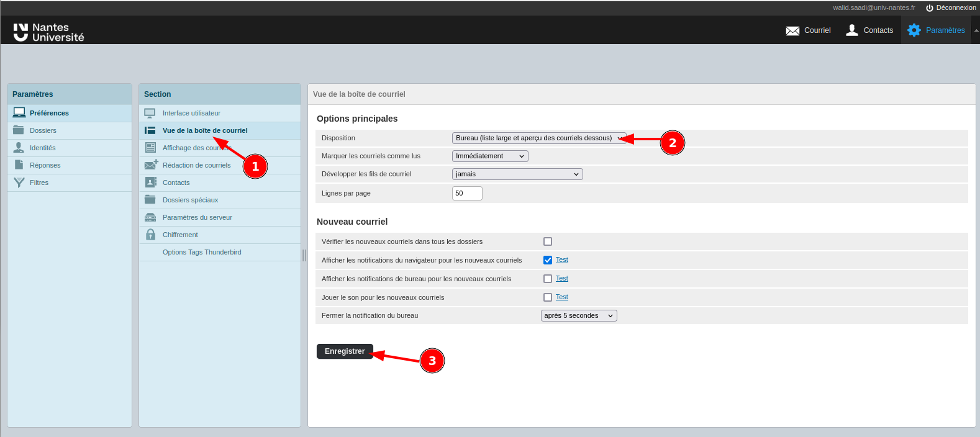This screenshot has width=980, height=437.
Task: Click the Courriel envelope icon
Action: click(792, 30)
